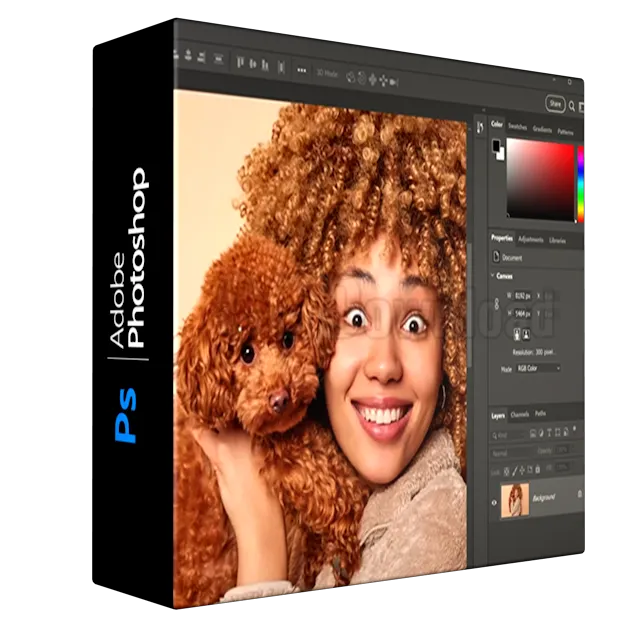
Task: Click the 3D orbit camera icon
Action: (x=351, y=78)
